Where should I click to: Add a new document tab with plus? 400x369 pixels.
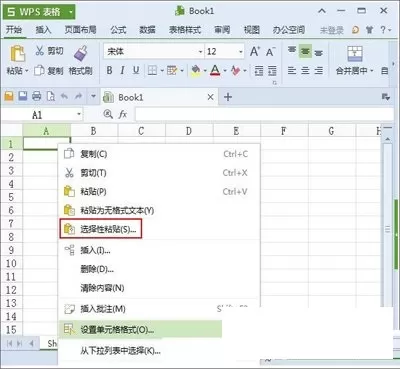[x=228, y=97]
